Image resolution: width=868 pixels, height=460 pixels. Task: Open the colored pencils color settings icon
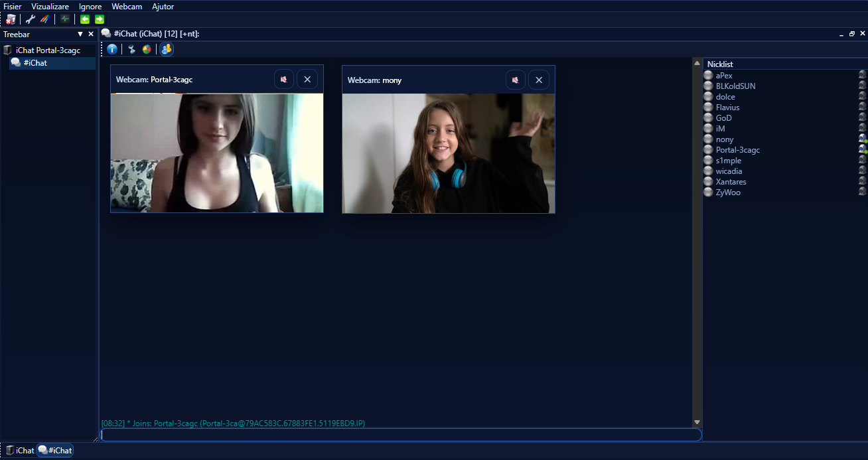point(44,19)
